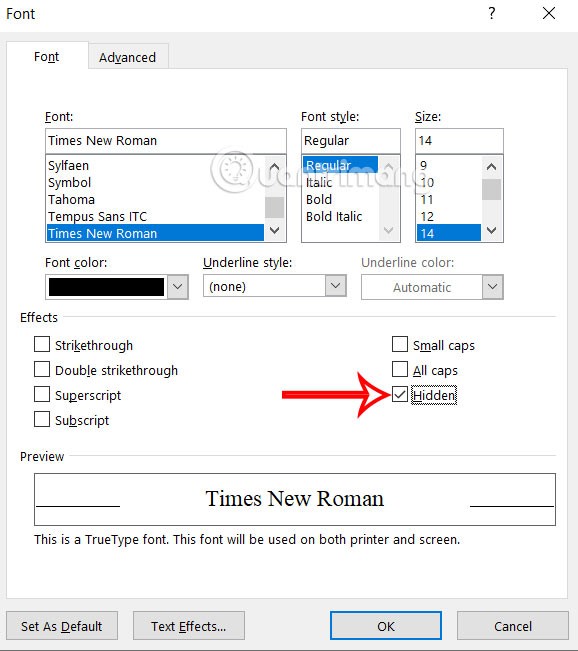The image size is (578, 651).
Task: Click the OK button
Action: (x=386, y=626)
